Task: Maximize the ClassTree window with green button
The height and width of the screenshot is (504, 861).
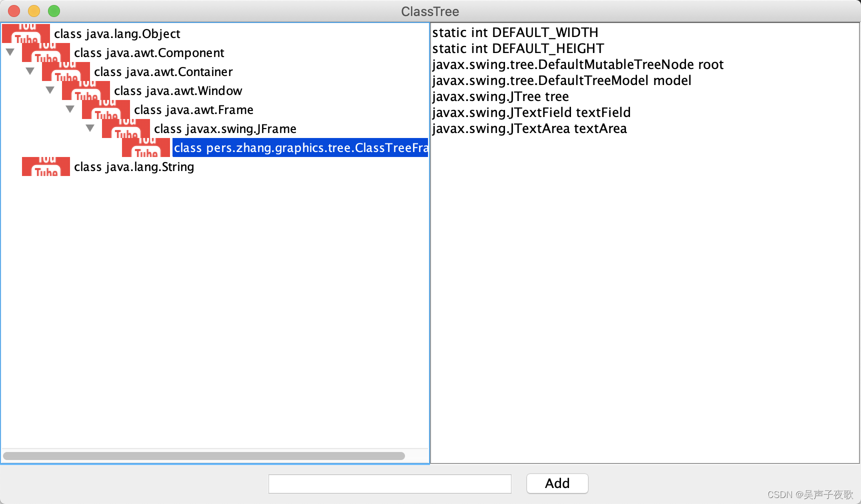Action: click(54, 11)
